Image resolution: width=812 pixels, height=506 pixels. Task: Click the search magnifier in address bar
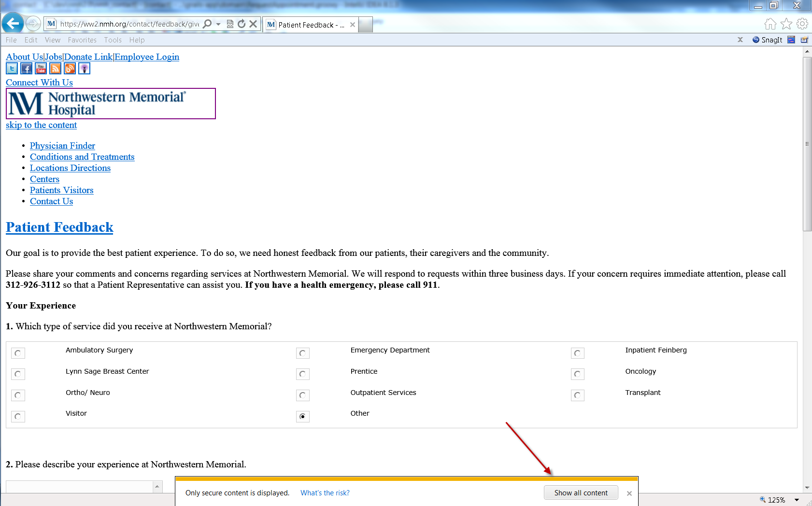point(207,24)
